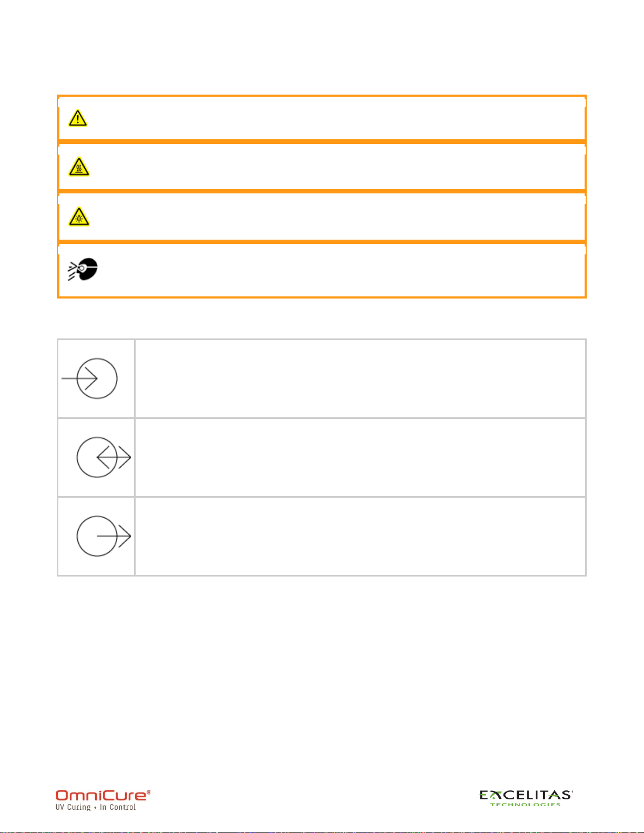Screen dimensions: 644x833
Task: Click the optical radiation warning triangle icon
Action: (79, 217)
